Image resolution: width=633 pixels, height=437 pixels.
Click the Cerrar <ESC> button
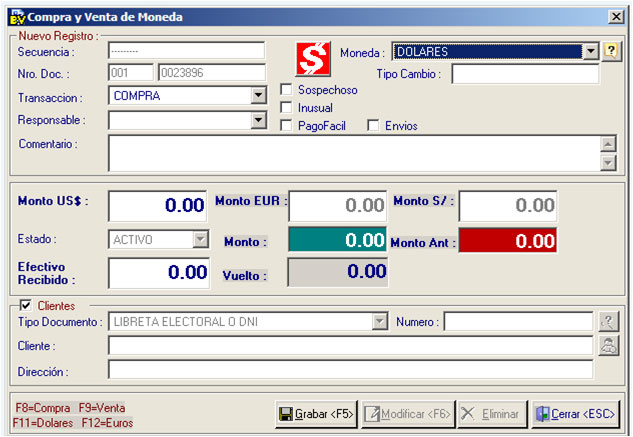click(x=576, y=414)
